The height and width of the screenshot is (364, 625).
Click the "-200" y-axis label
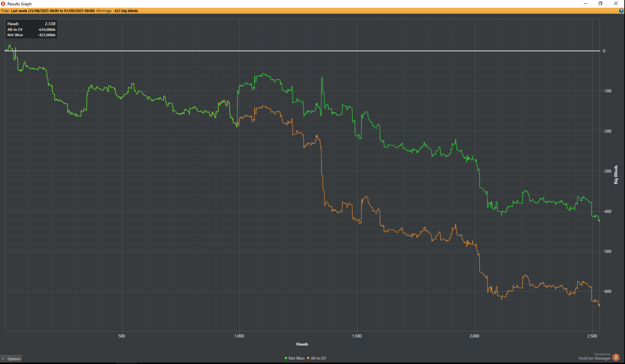[x=607, y=131]
